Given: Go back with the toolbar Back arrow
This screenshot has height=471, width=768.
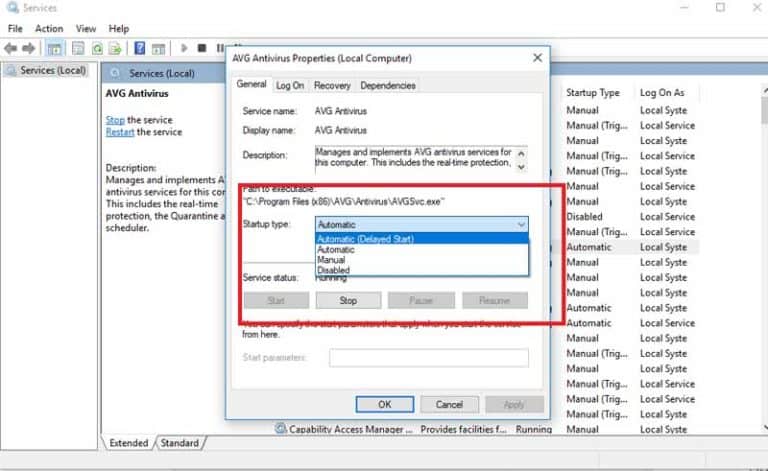Looking at the screenshot, I should (10, 48).
